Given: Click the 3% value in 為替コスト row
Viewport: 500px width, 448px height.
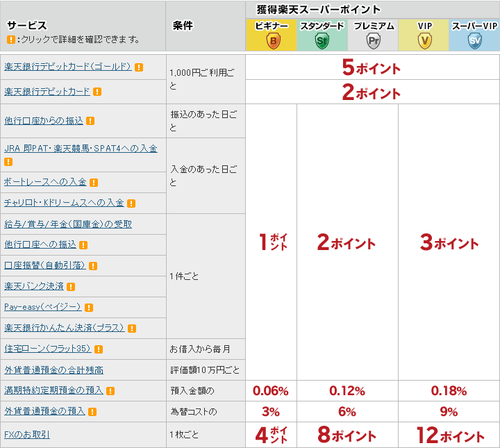Looking at the screenshot, I should pos(271,412).
